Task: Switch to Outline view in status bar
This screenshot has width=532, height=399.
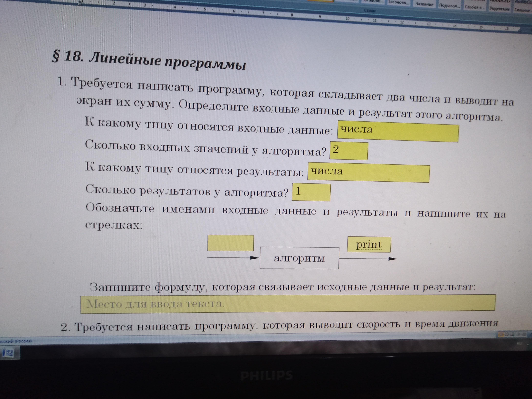Action: pos(518,334)
